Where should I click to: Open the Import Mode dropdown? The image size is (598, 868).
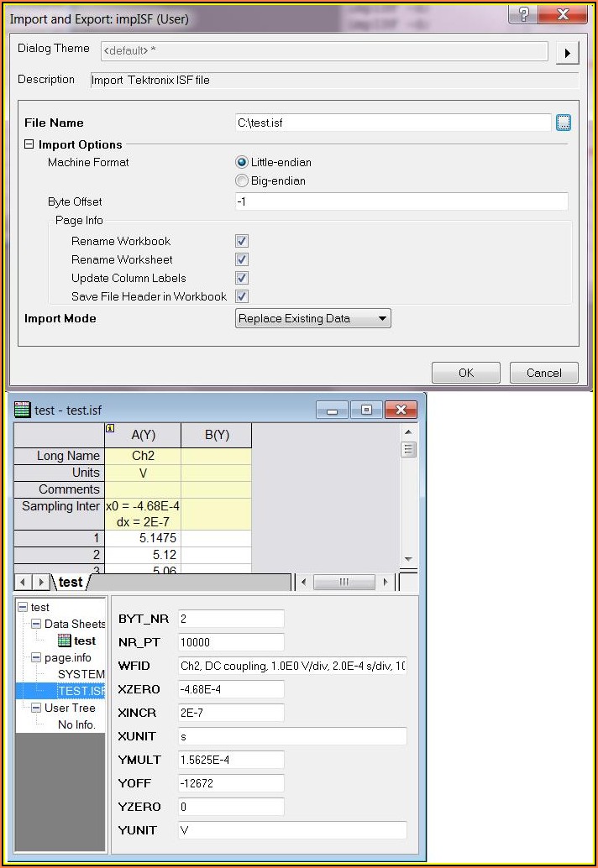coord(313,319)
